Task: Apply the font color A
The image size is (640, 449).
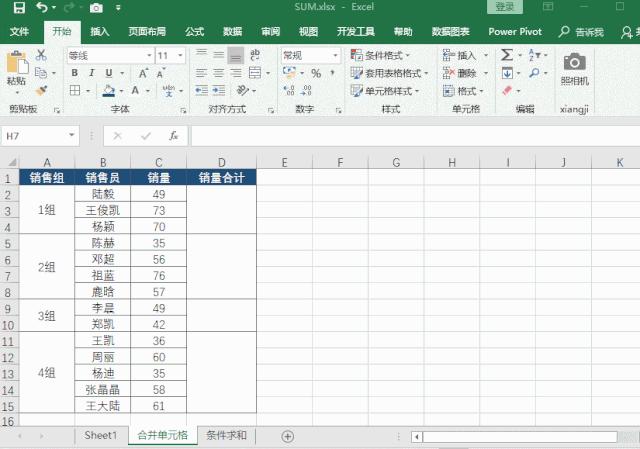Action: [135, 90]
